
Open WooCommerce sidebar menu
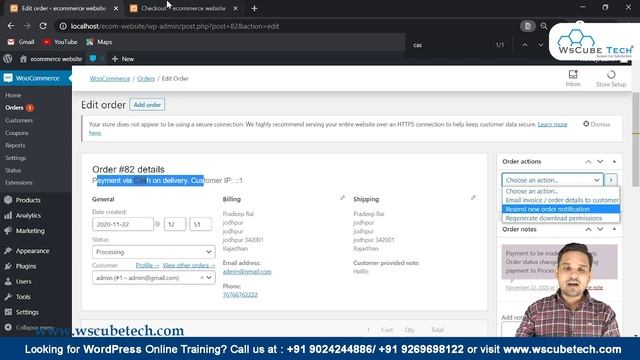[x=36, y=78]
